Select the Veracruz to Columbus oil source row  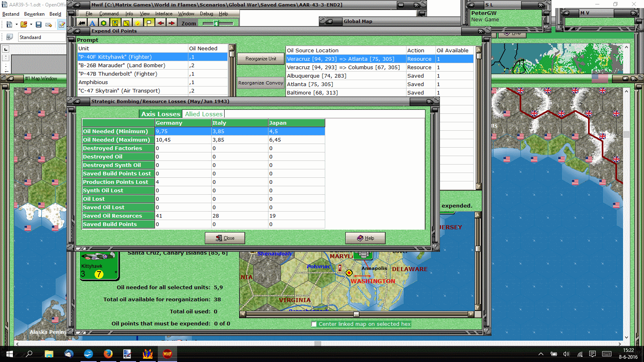(380, 68)
